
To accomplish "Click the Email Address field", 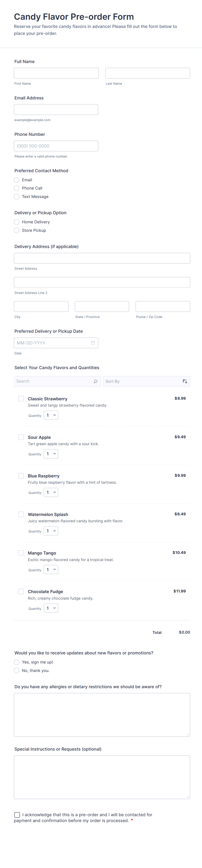I will point(56,110).
